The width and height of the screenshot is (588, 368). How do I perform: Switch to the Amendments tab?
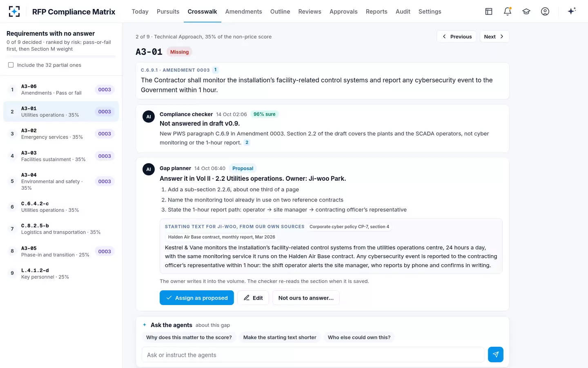(243, 11)
